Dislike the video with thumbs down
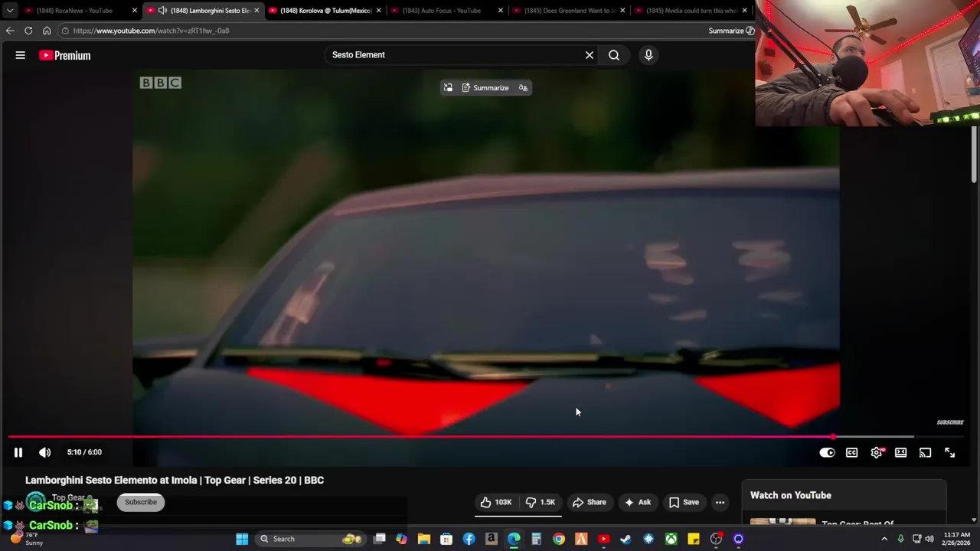The image size is (980, 551). point(541,502)
